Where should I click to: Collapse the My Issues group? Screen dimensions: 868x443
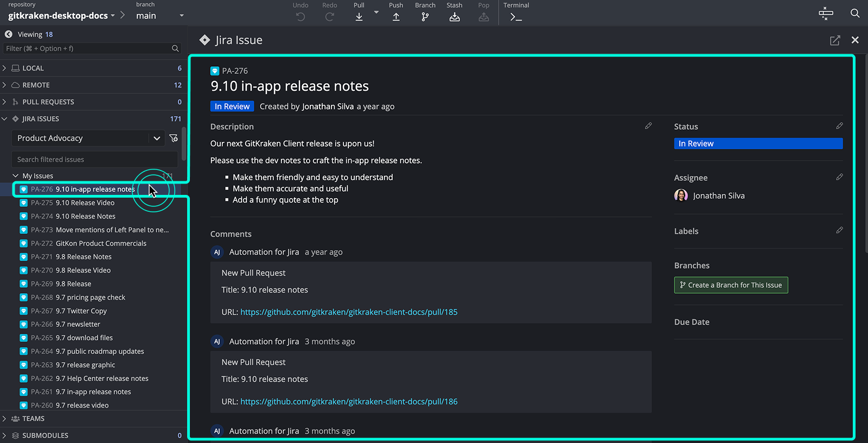[x=15, y=175]
